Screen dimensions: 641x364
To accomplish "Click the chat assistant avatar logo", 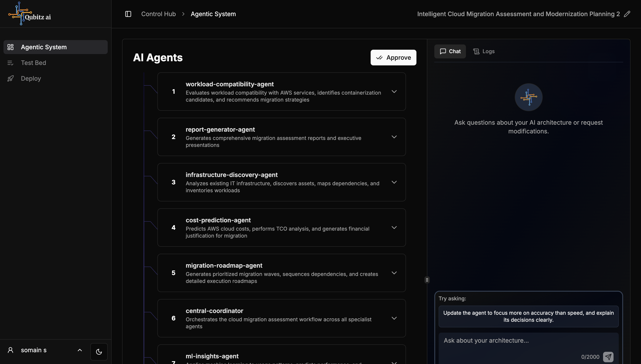I will pos(528,97).
